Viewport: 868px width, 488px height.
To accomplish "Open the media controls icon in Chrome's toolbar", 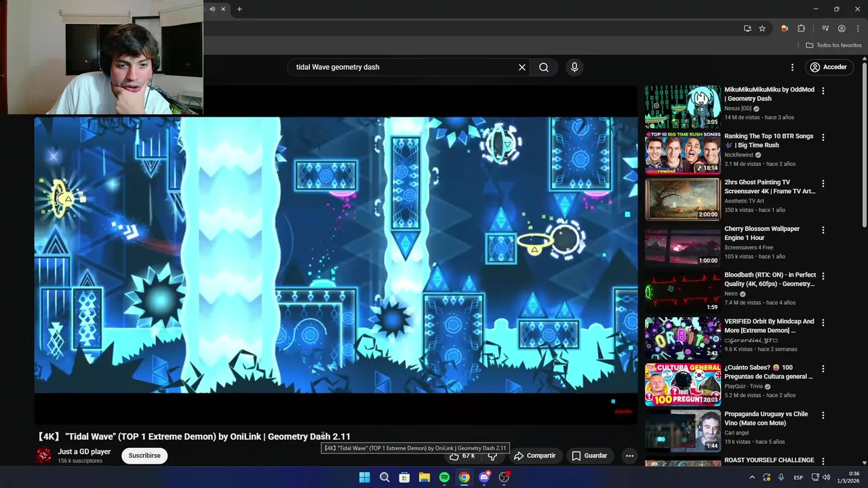I will (825, 28).
